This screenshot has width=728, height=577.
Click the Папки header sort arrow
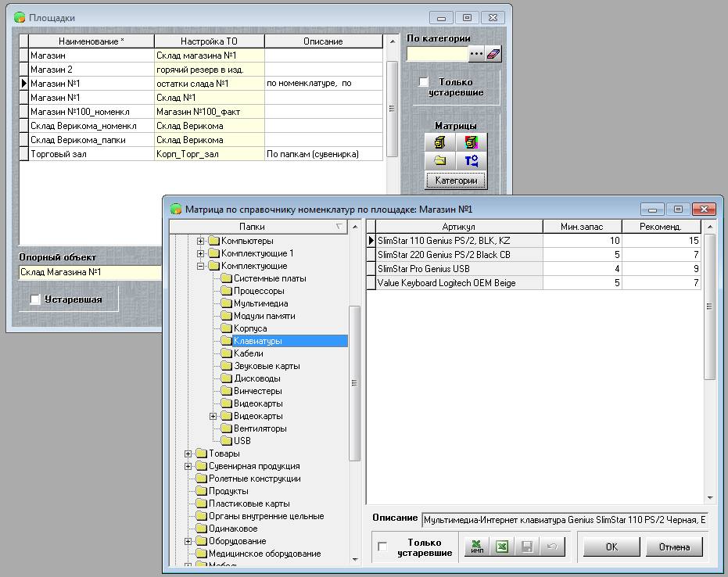pyautogui.click(x=339, y=227)
